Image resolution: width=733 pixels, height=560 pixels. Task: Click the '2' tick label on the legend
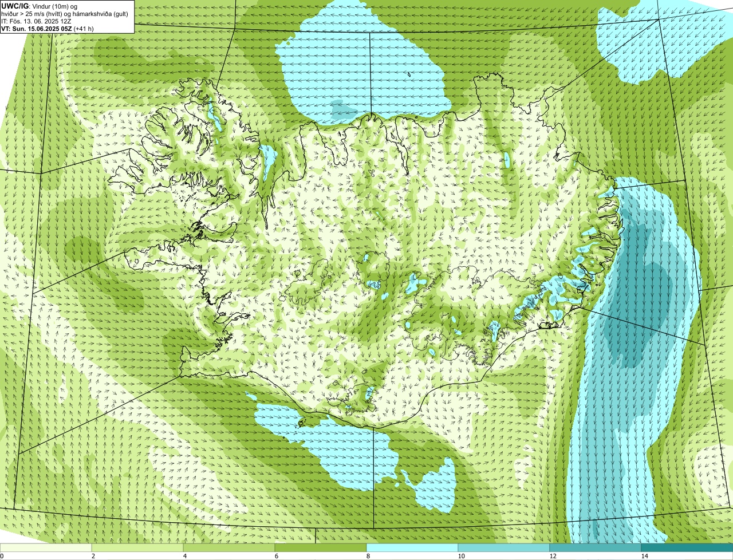93,556
